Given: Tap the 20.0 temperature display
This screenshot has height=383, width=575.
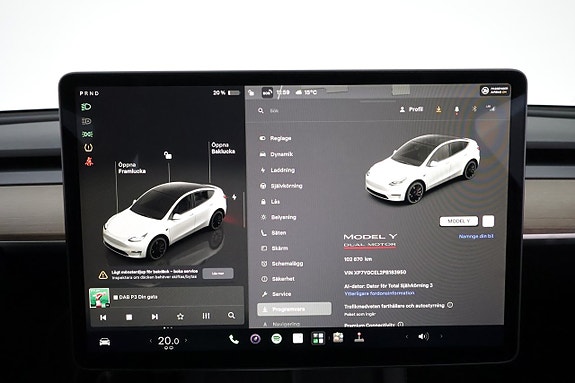Looking at the screenshot, I should (168, 341).
